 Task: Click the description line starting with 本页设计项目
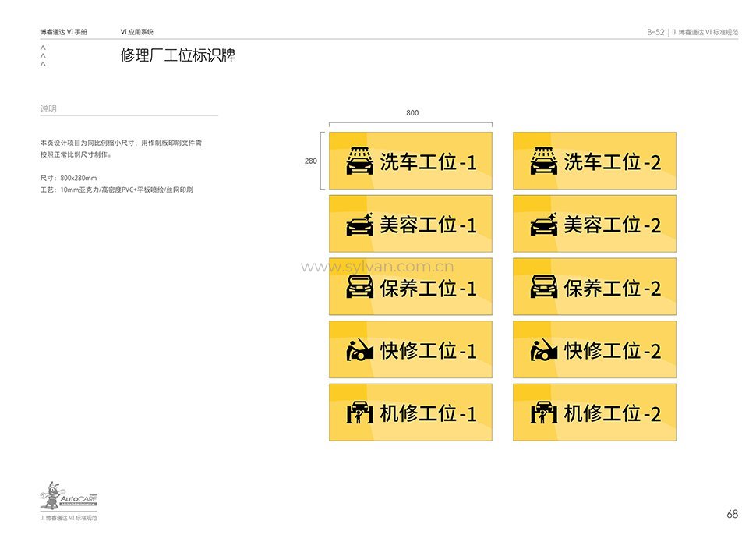[121, 143]
